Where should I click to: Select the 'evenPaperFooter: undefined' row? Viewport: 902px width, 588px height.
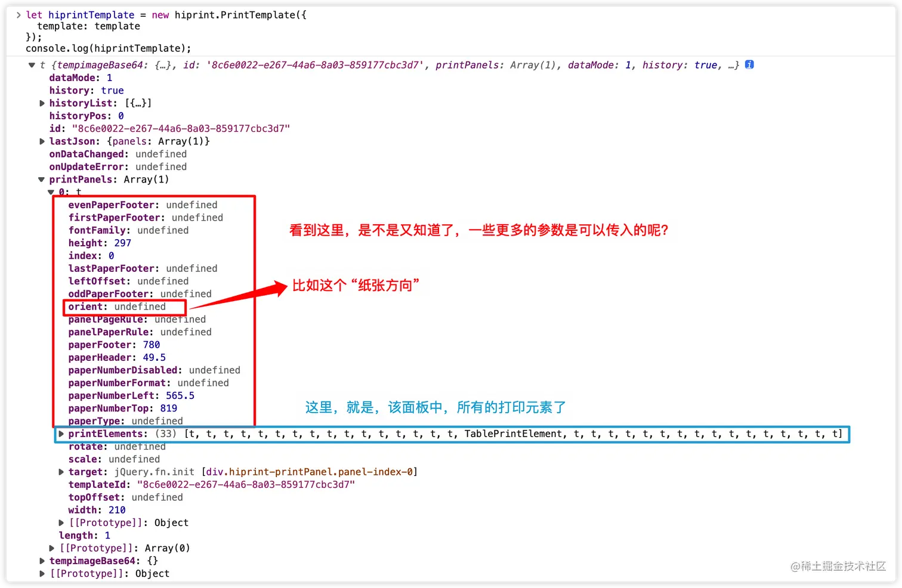coord(143,205)
